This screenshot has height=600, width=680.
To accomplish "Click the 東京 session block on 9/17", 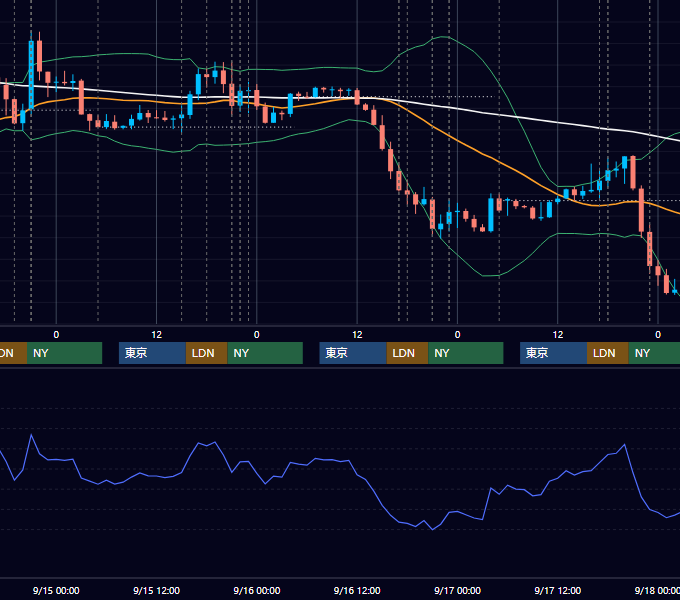I will coord(553,353).
